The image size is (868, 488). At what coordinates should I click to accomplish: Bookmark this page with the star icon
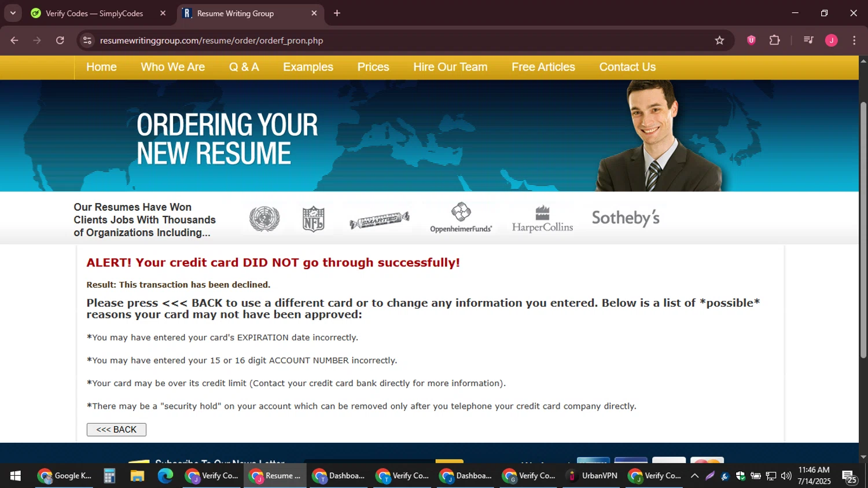click(x=719, y=41)
